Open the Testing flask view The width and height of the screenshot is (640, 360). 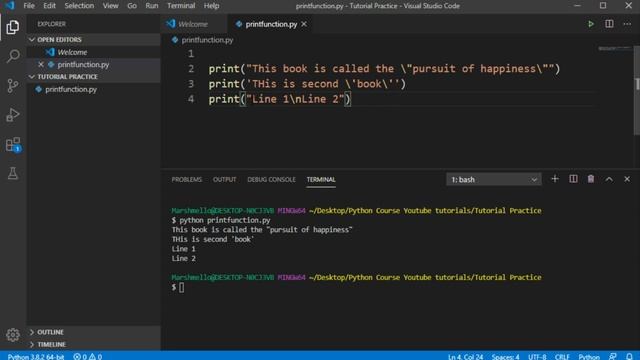click(13, 173)
